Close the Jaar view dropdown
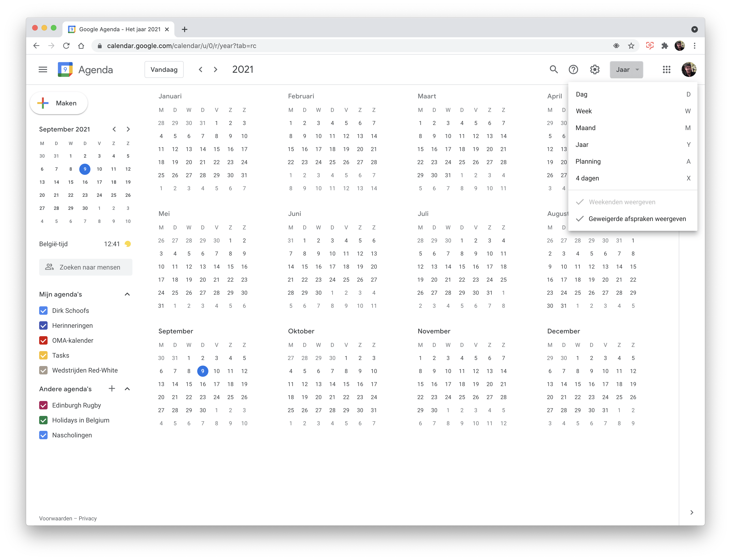Screen dimensions: 731x560 pos(626,70)
